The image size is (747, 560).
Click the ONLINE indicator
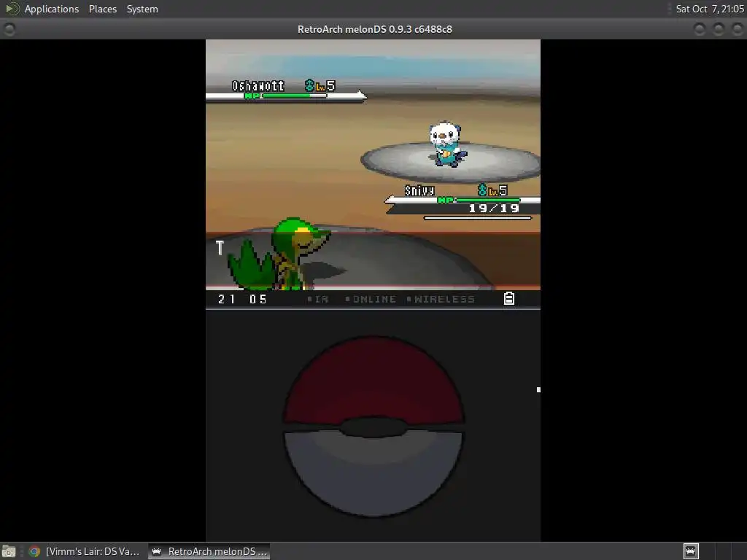tap(371, 299)
